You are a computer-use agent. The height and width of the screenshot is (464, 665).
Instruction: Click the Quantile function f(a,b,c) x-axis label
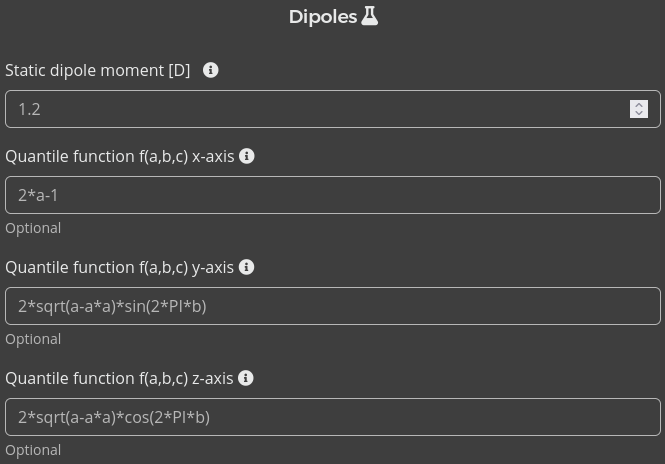pyautogui.click(x=119, y=156)
